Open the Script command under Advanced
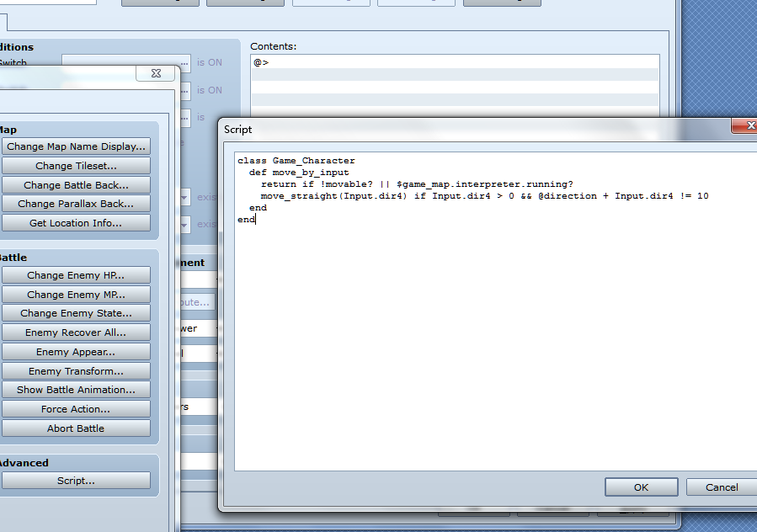 tap(76, 481)
